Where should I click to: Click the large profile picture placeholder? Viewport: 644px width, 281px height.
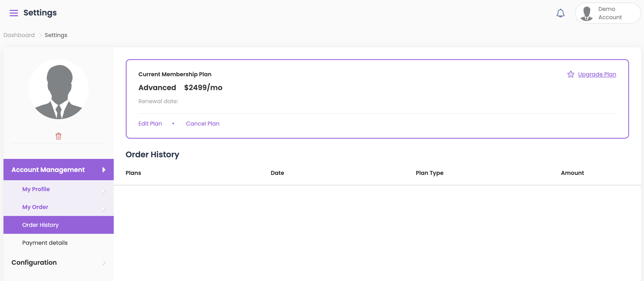point(59,89)
